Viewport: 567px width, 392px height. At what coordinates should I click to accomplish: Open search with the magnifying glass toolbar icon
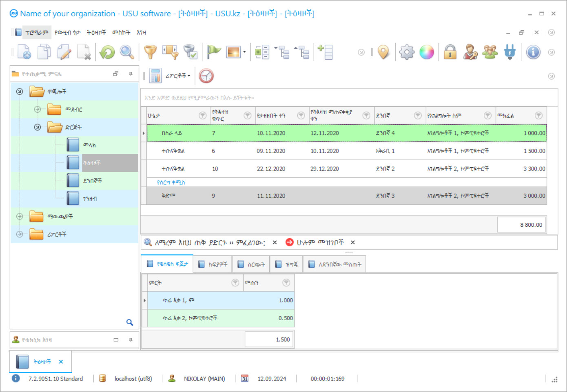[x=127, y=52]
